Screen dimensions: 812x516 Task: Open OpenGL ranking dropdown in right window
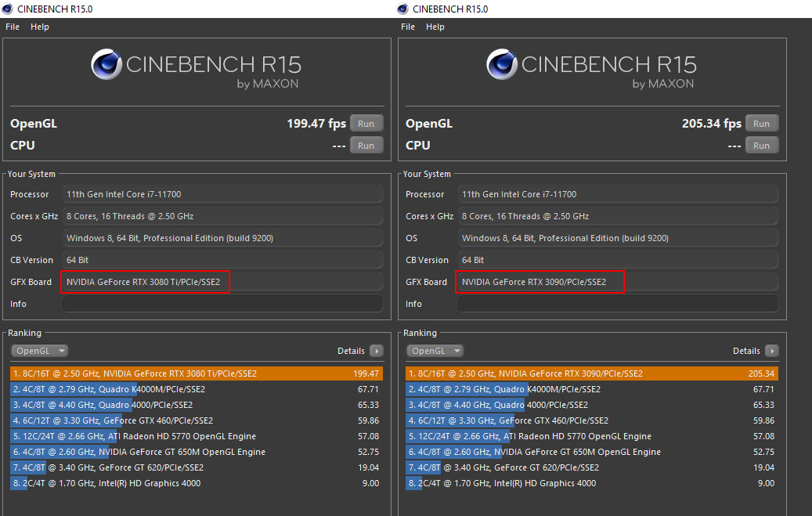tap(435, 351)
